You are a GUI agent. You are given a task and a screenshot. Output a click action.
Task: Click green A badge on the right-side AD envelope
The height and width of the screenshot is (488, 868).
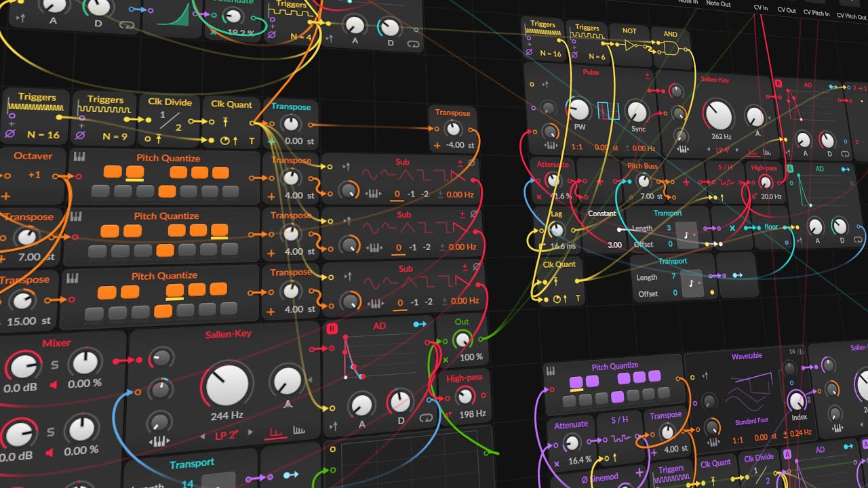790,169
